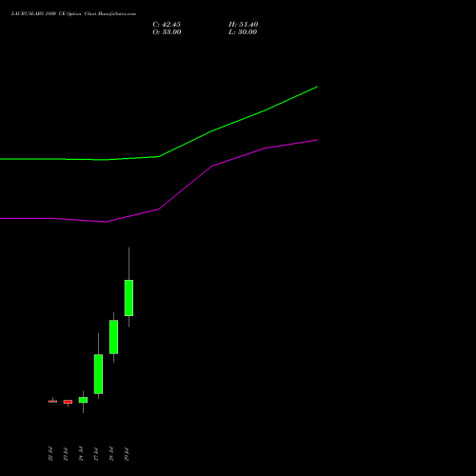This screenshot has width=476, height=476.
Task: Click the thin red candle for 22 Jul
Action: pos(52,402)
